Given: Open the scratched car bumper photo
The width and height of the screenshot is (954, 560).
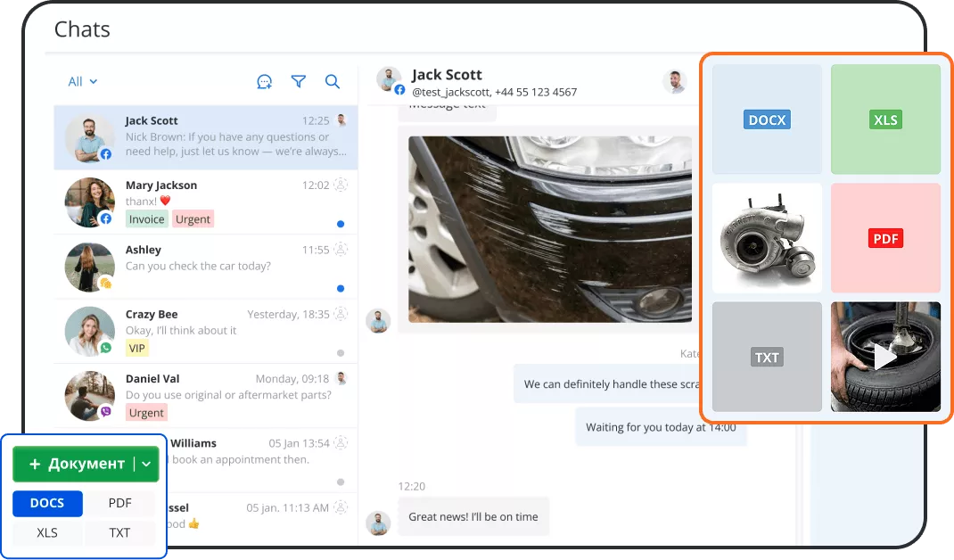Looking at the screenshot, I should point(550,229).
